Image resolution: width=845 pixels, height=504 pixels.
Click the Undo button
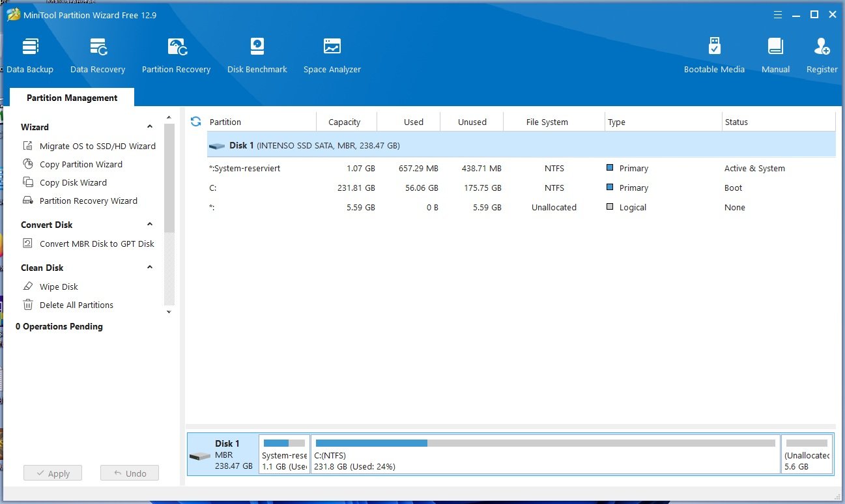pos(130,473)
